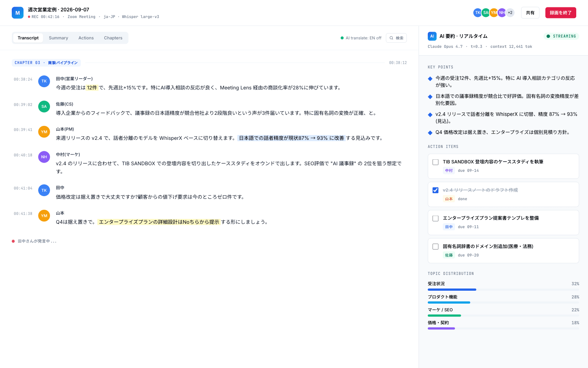Click the search magnifier icon

click(x=391, y=38)
